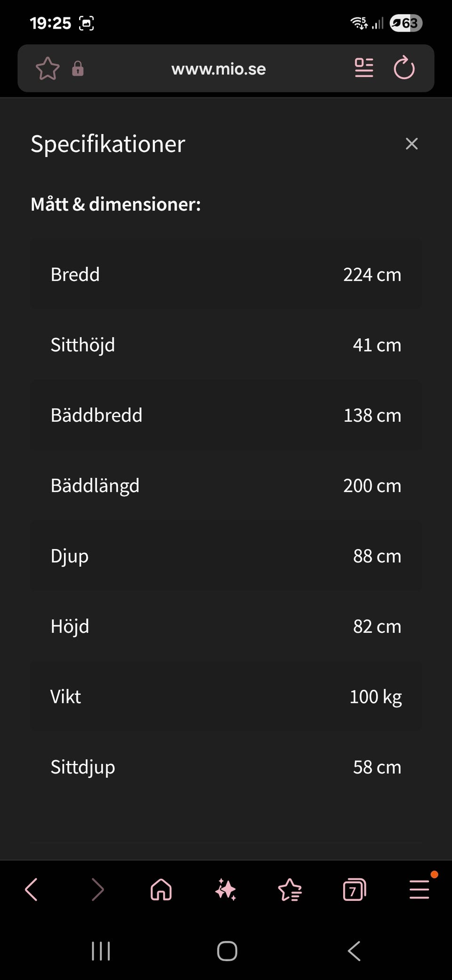The image size is (452, 980).
Task: Tap the Bredd 224 cm row
Action: click(226, 275)
